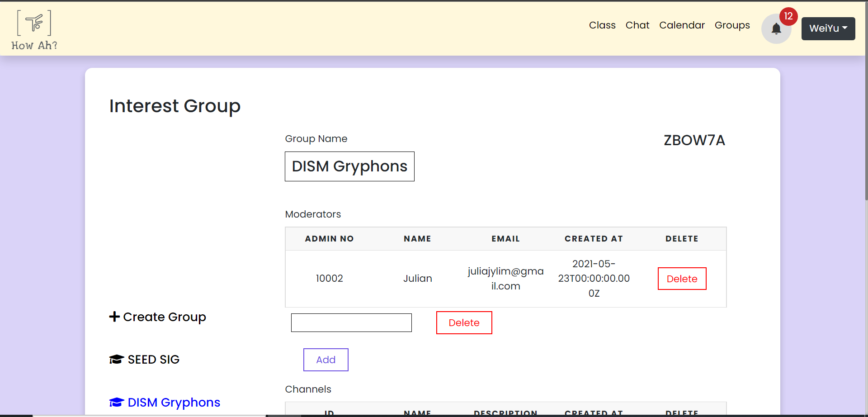Select Julian's email juliajylim@gmail.com
This screenshot has height=417, width=868.
[x=505, y=279]
